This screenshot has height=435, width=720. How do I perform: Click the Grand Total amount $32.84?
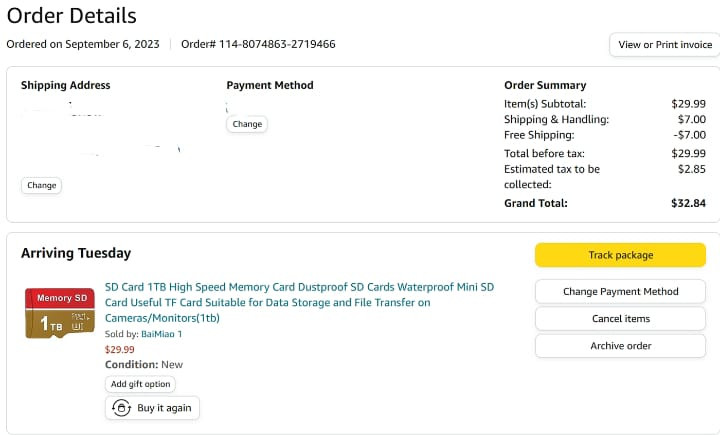(x=688, y=203)
